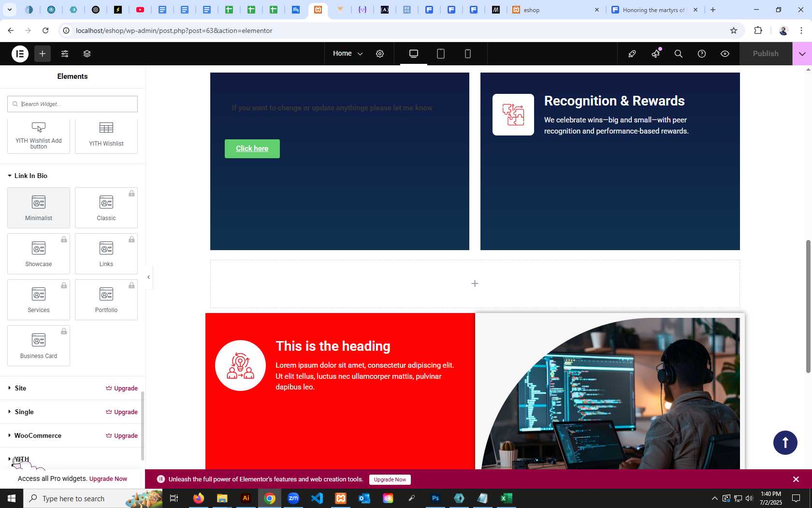The image size is (812, 508).
Task: Open the Chrome extensions puzzle icon
Action: (758, 30)
